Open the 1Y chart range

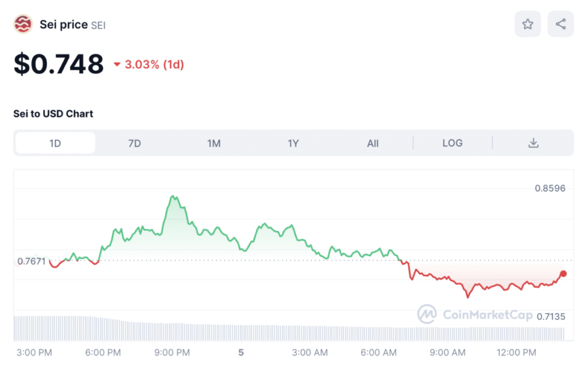[x=293, y=143]
